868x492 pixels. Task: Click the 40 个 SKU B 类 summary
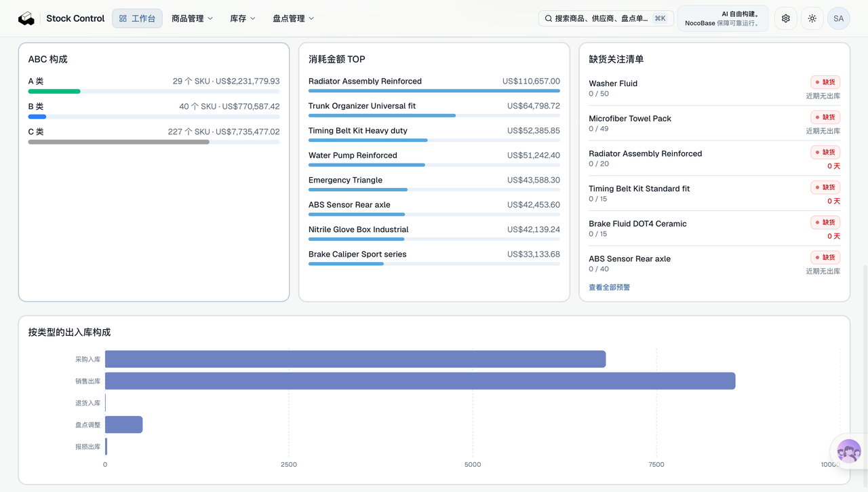pos(229,107)
